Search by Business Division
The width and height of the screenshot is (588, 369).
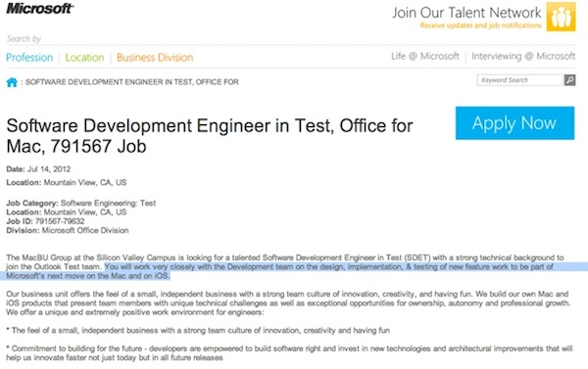point(155,58)
